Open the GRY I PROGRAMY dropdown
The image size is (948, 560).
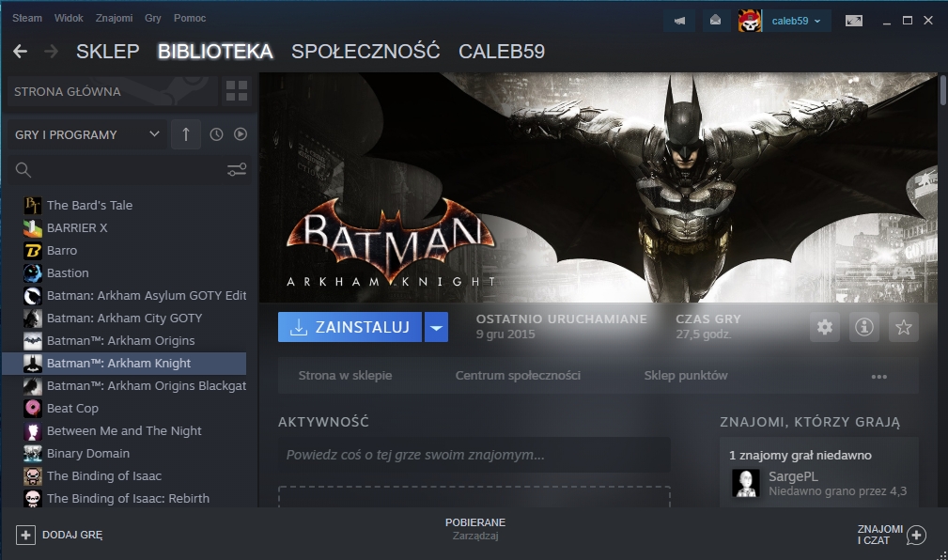86,134
